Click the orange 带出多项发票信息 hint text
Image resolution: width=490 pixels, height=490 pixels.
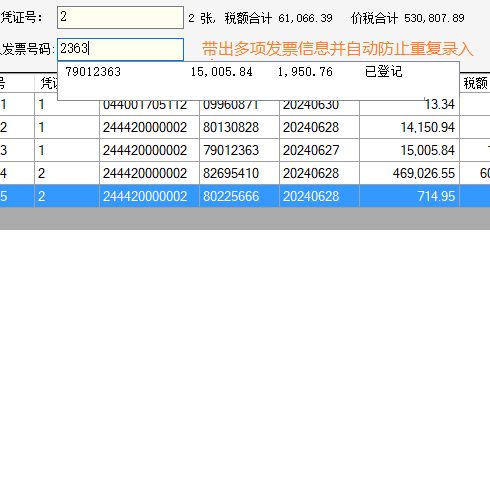pyautogui.click(x=337, y=49)
